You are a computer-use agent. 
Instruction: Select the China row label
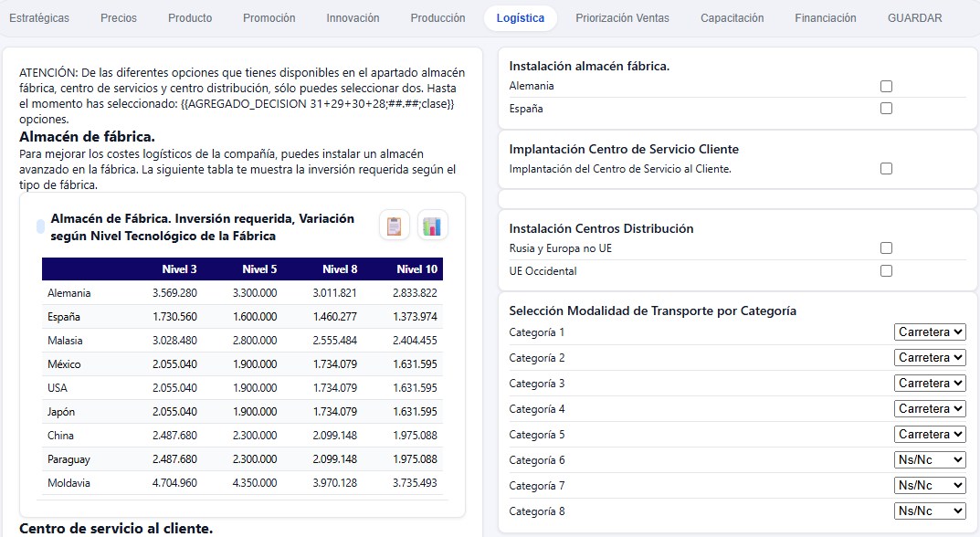tap(60, 436)
